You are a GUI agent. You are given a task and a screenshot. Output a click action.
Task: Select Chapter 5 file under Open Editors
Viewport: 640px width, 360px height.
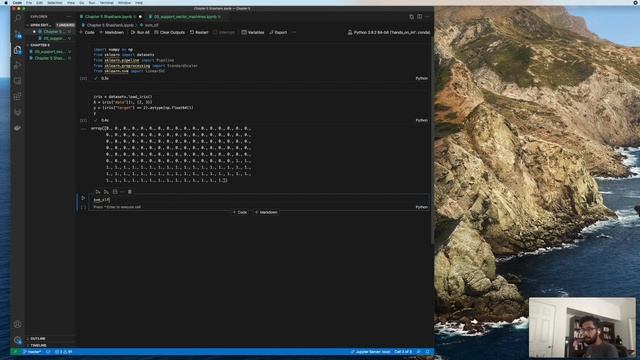[x=52, y=31]
